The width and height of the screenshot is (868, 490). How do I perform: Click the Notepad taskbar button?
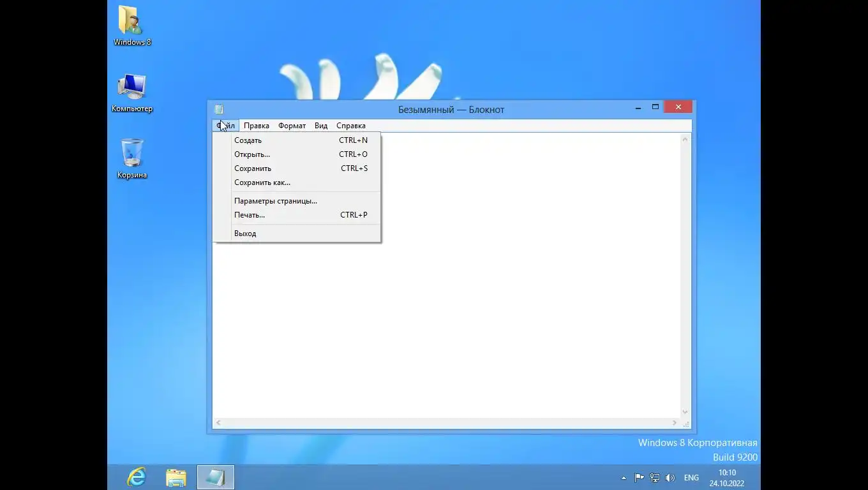point(216,477)
